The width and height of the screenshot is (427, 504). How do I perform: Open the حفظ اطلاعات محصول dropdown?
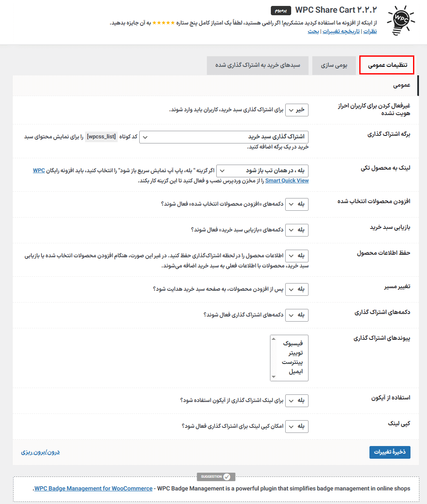297,256
